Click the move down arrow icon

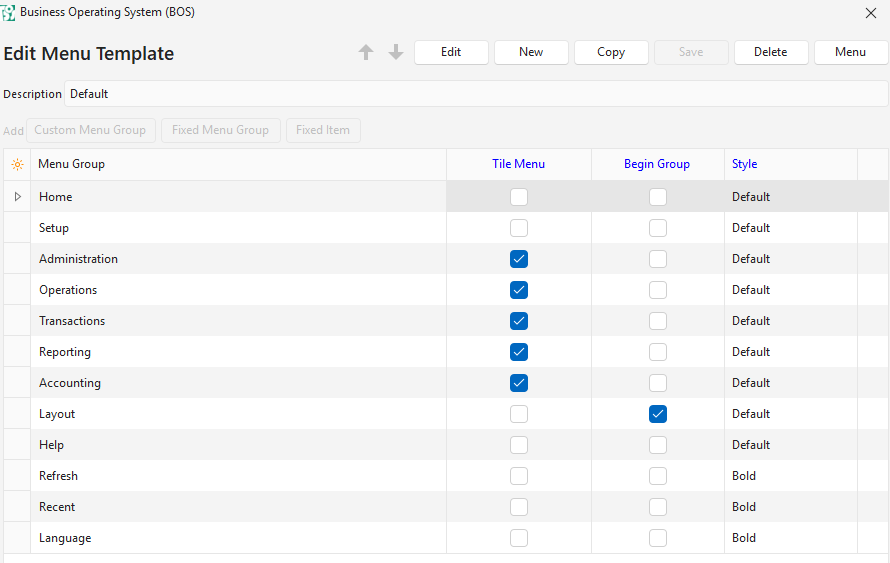click(396, 53)
